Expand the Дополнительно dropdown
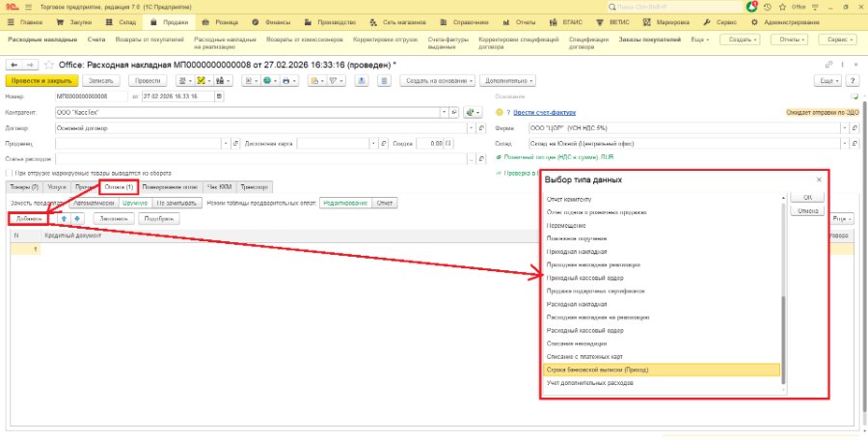 (507, 81)
